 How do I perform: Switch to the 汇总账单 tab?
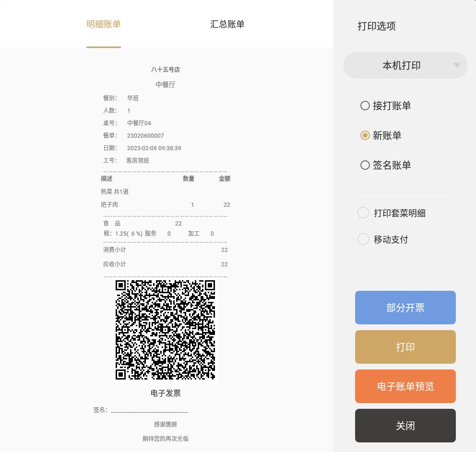[227, 24]
